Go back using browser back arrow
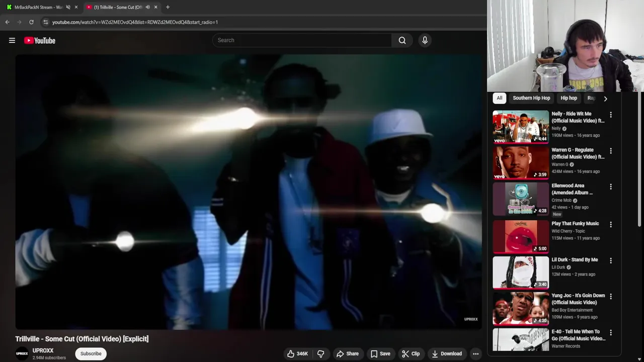The height and width of the screenshot is (362, 644). (7, 22)
